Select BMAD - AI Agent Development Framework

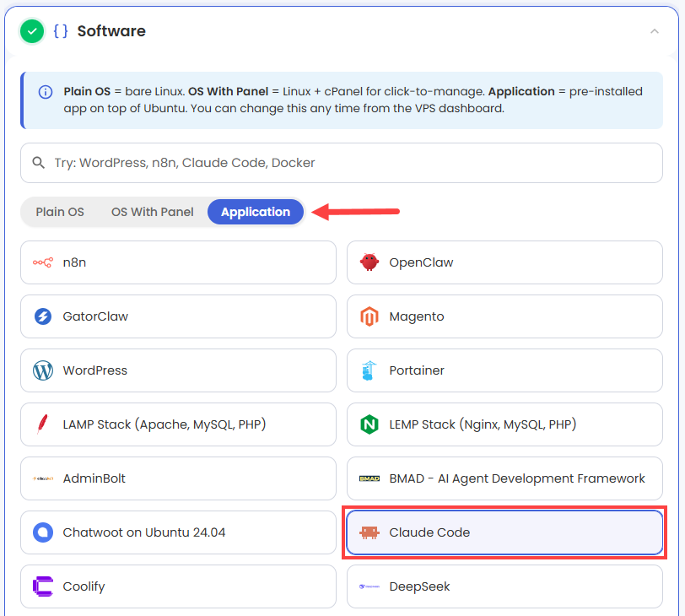click(x=504, y=478)
